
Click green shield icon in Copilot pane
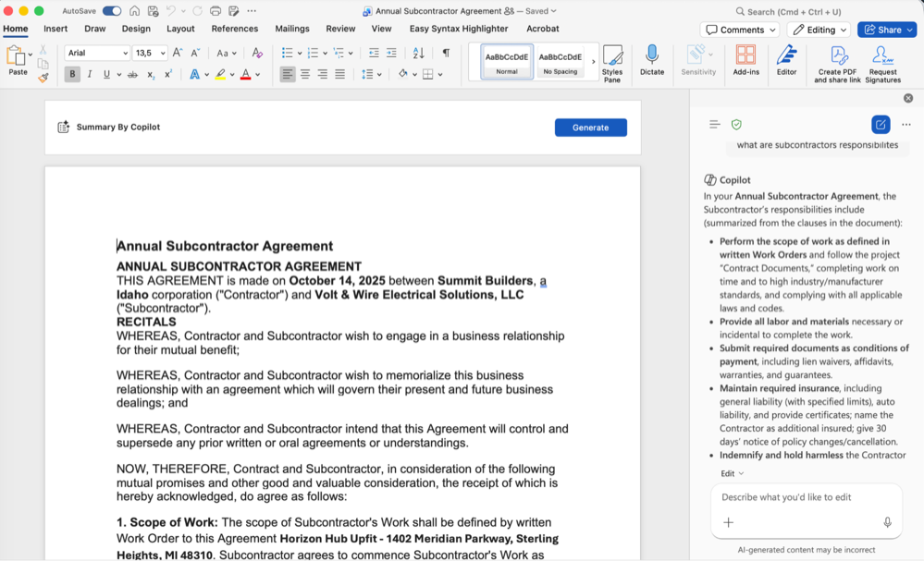point(736,124)
